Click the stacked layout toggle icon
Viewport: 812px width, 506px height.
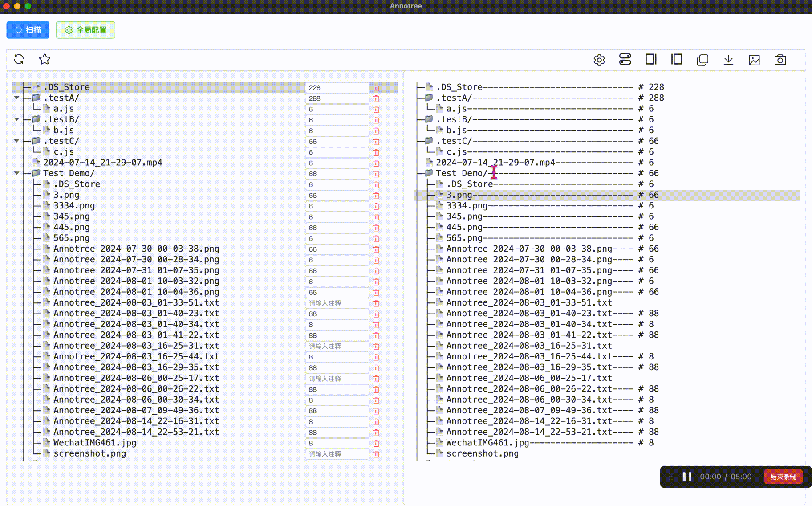[625, 59]
